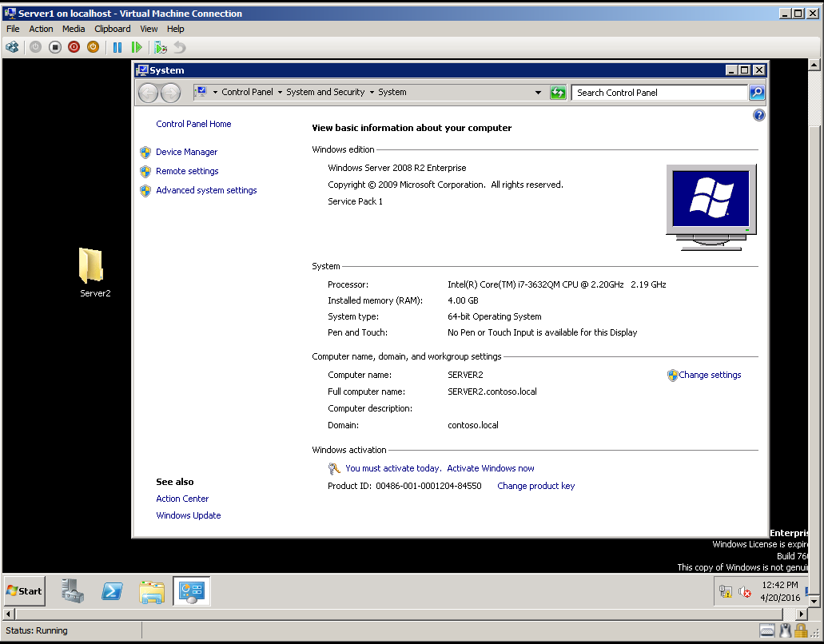Launch PowerShell from the taskbar
The image size is (824, 644).
click(112, 591)
